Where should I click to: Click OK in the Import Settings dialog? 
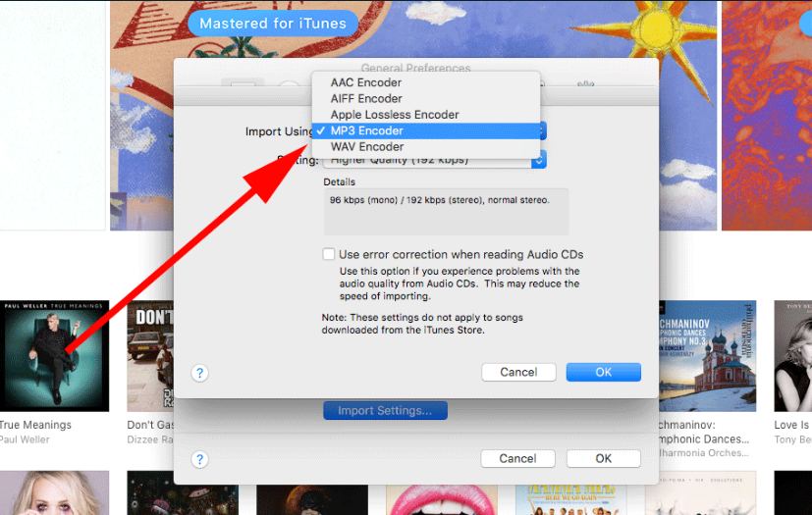603,372
